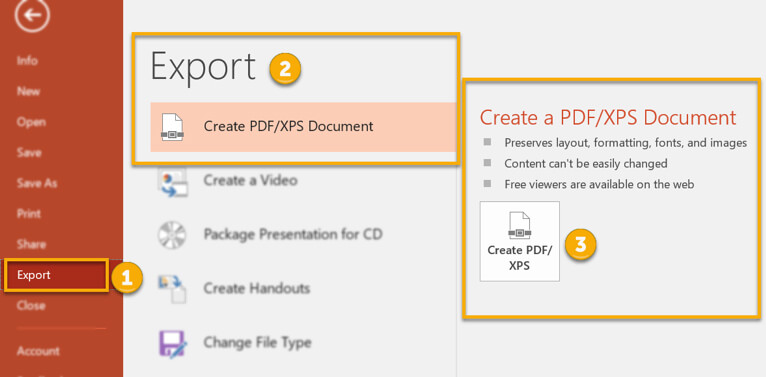Click the Create PDF/XPS button

pyautogui.click(x=520, y=241)
